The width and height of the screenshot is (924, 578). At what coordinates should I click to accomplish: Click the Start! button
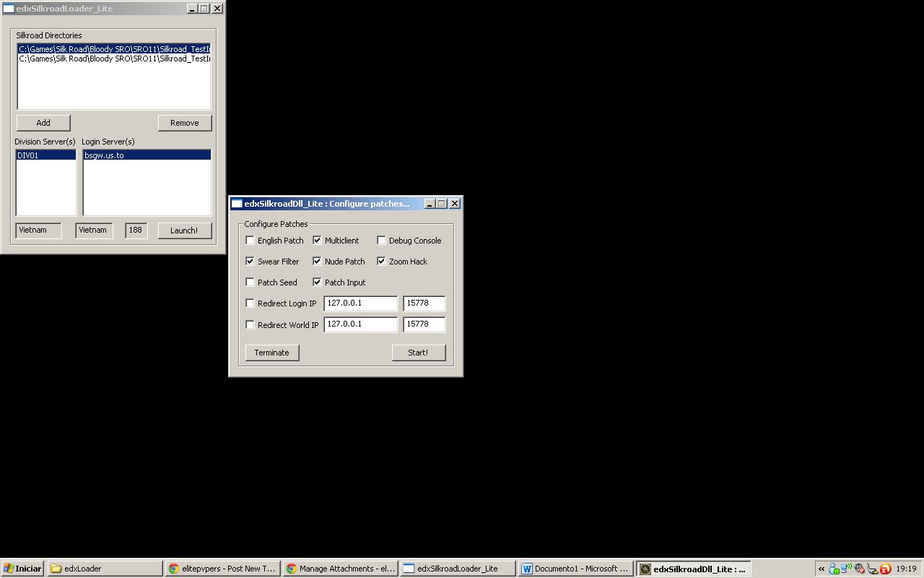click(419, 353)
